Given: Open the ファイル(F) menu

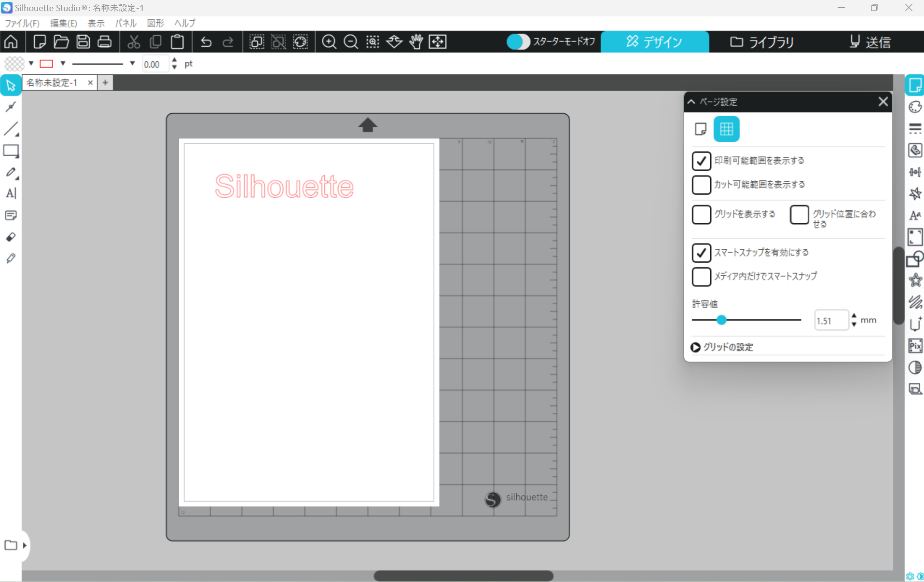Looking at the screenshot, I should click(x=22, y=23).
